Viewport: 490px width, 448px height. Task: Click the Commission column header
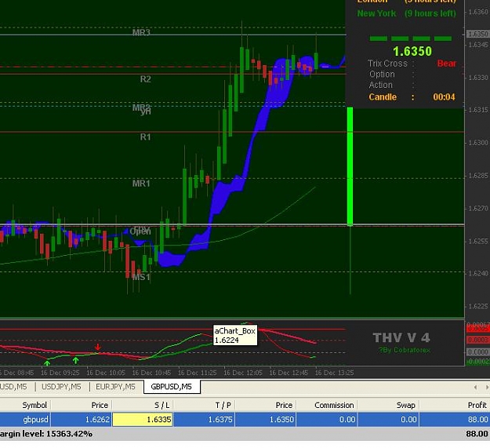(334, 405)
